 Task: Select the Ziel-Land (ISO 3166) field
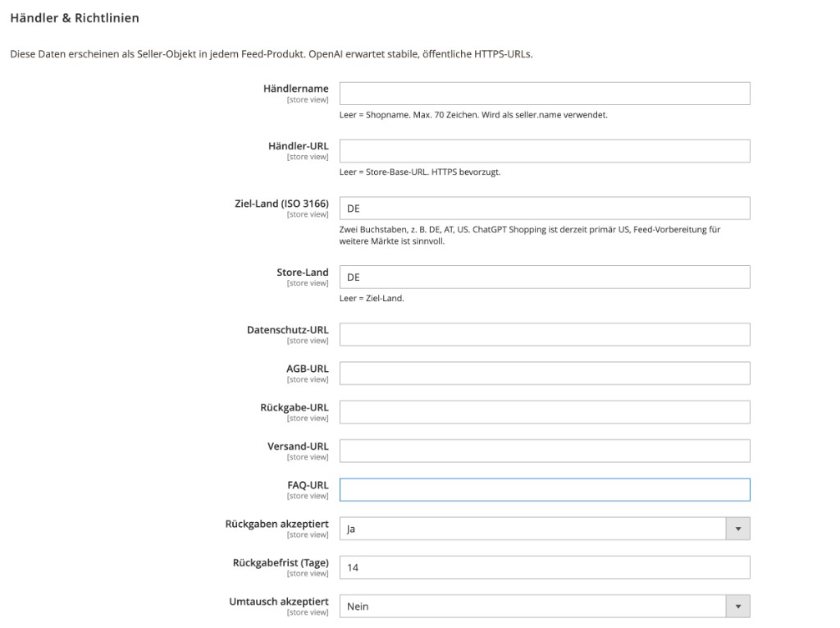[545, 208]
